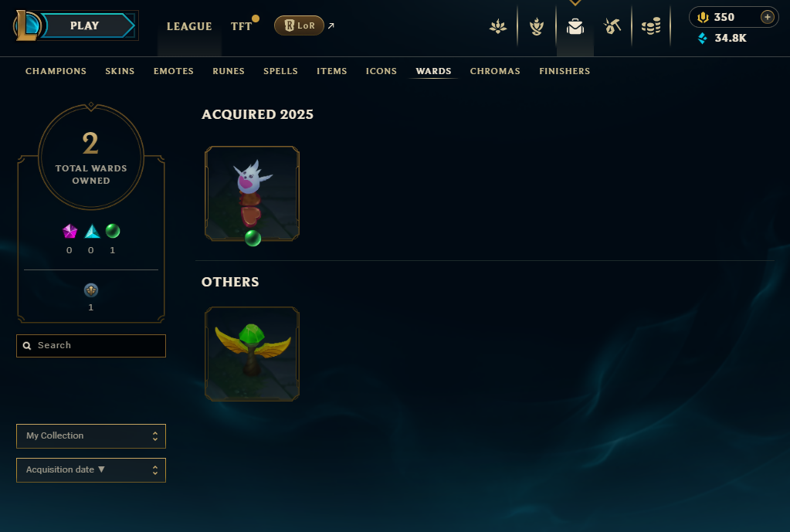The image size is (790, 532).
Task: Click the League of Legends logo icon
Action: 26,25
